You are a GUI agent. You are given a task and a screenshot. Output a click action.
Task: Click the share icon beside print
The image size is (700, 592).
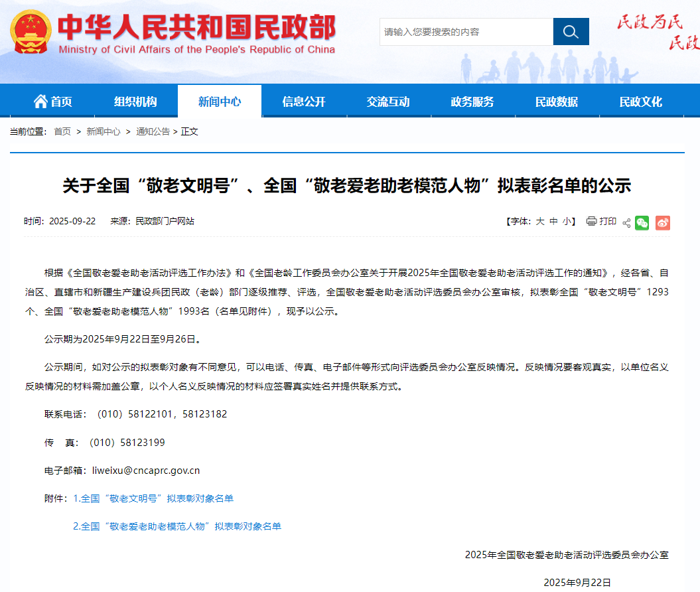(626, 223)
